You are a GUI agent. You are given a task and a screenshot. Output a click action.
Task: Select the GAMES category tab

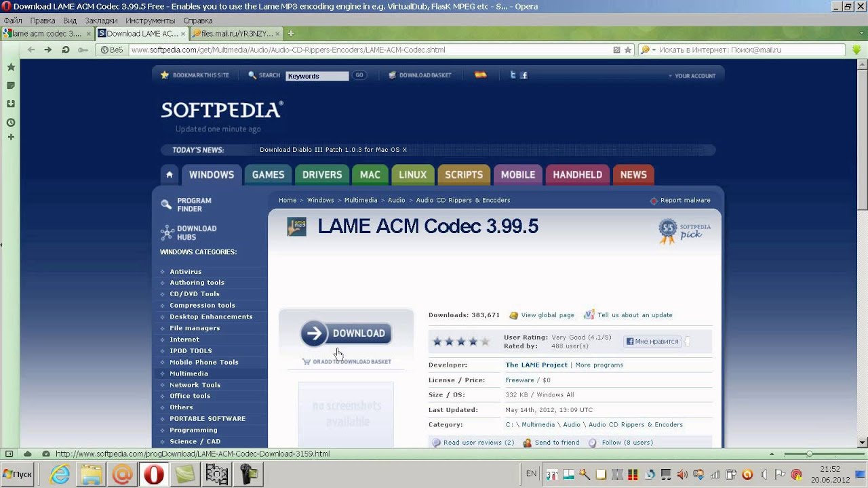(x=268, y=175)
